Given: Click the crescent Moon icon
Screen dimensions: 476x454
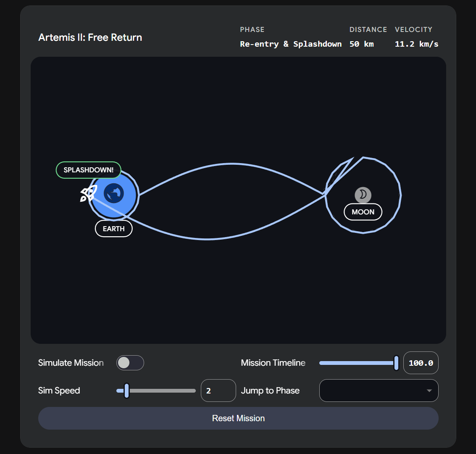Looking at the screenshot, I should (363, 195).
